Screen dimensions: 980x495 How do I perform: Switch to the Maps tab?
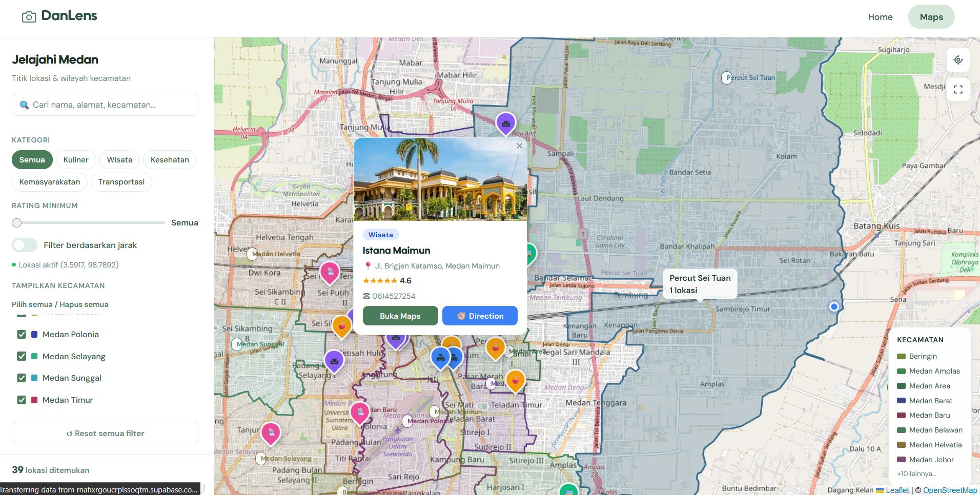(931, 17)
